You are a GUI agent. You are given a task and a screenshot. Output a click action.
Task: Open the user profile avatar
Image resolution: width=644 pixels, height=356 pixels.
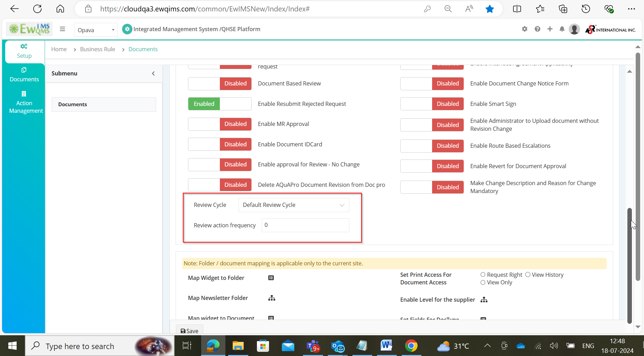pyautogui.click(x=574, y=29)
